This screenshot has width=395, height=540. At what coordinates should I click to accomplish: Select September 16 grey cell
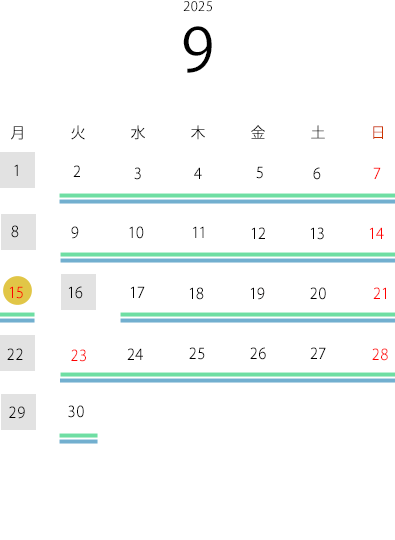[x=79, y=292]
